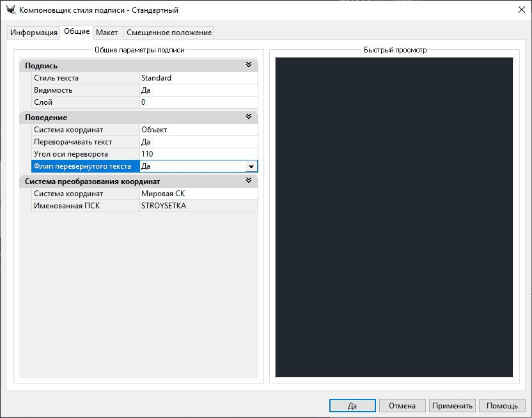
Task: Select the Система координат Объект value
Action: pos(198,130)
